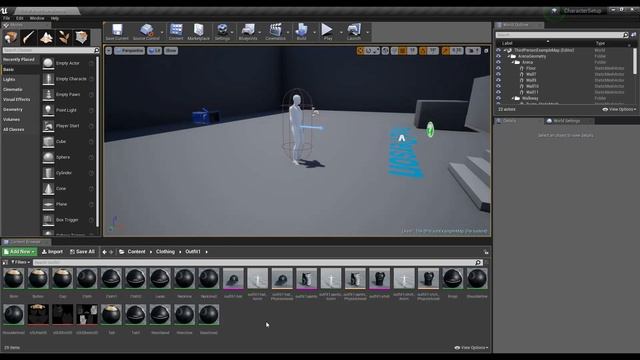The height and width of the screenshot is (360, 640).
Task: Open Settings dropdown arrow
Action: 232,32
